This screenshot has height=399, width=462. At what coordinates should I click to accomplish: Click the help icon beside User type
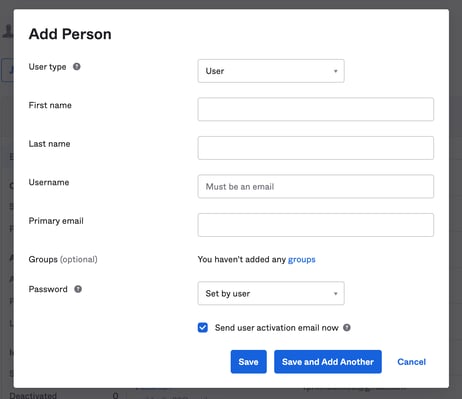tap(77, 67)
